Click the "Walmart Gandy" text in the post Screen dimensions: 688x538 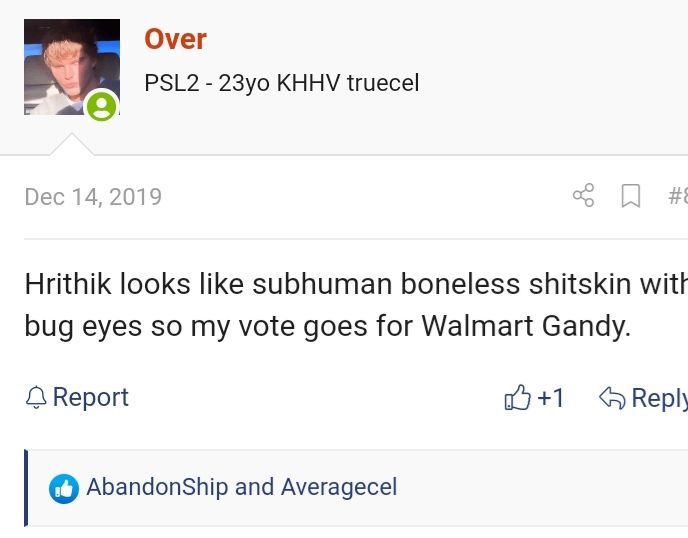(x=525, y=326)
